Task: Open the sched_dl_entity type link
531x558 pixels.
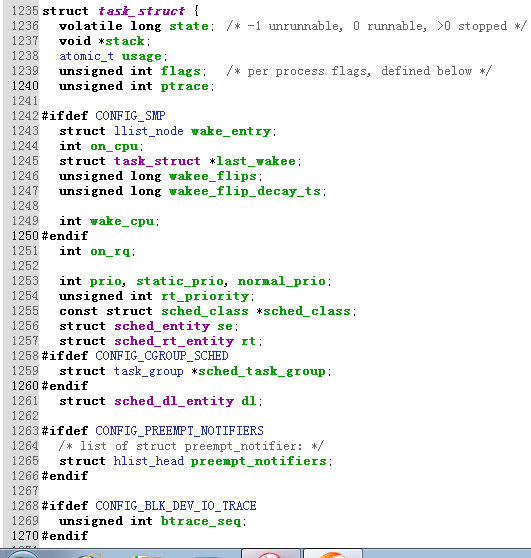Action: click(174, 401)
